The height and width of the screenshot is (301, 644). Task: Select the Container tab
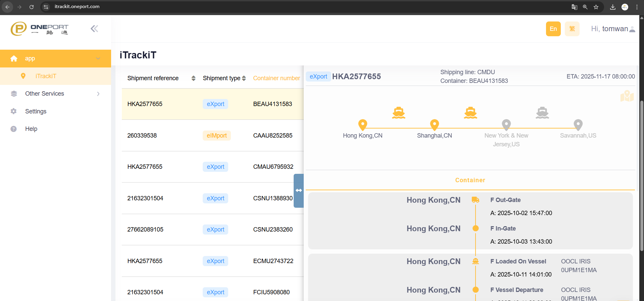pyautogui.click(x=470, y=180)
